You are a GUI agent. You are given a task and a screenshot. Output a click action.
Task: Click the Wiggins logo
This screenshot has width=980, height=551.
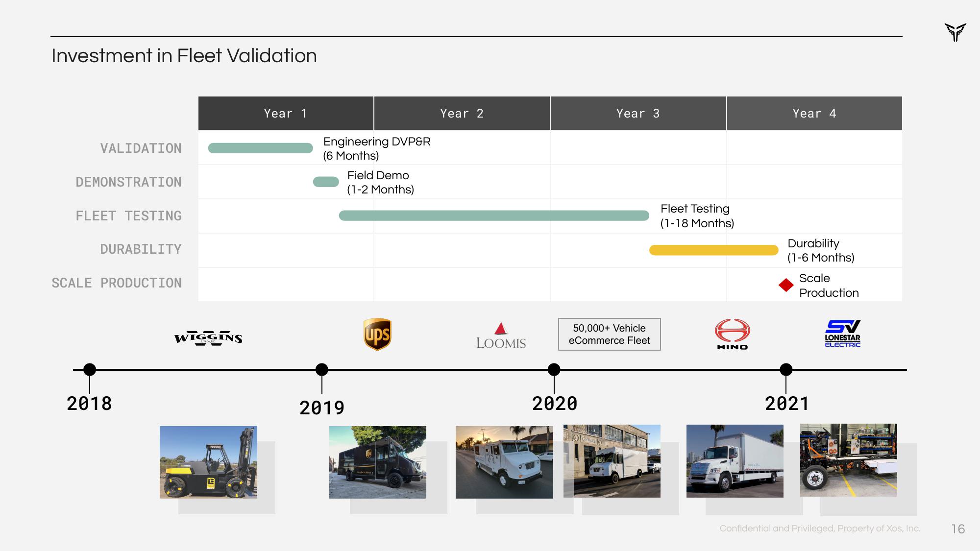click(208, 338)
